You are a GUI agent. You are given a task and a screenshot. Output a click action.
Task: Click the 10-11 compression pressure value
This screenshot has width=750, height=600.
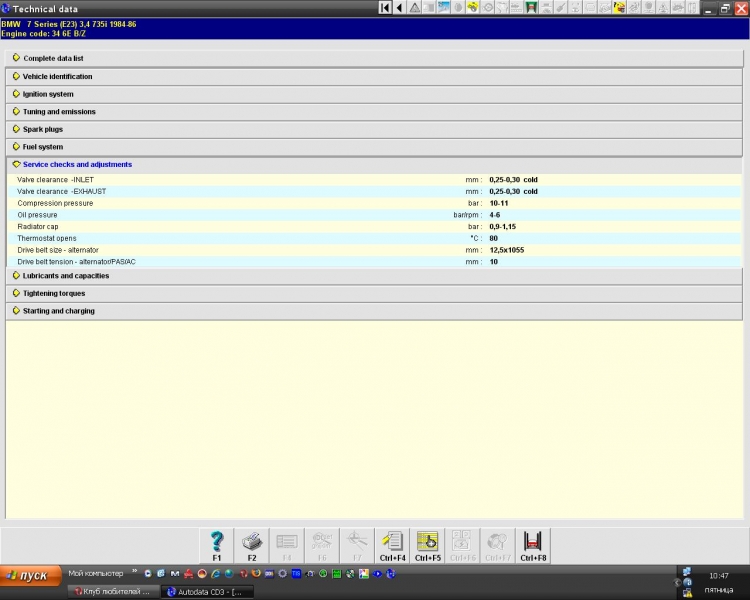click(x=498, y=203)
